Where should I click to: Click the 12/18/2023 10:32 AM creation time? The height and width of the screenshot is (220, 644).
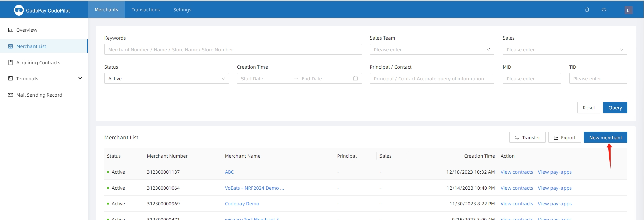pyautogui.click(x=471, y=172)
